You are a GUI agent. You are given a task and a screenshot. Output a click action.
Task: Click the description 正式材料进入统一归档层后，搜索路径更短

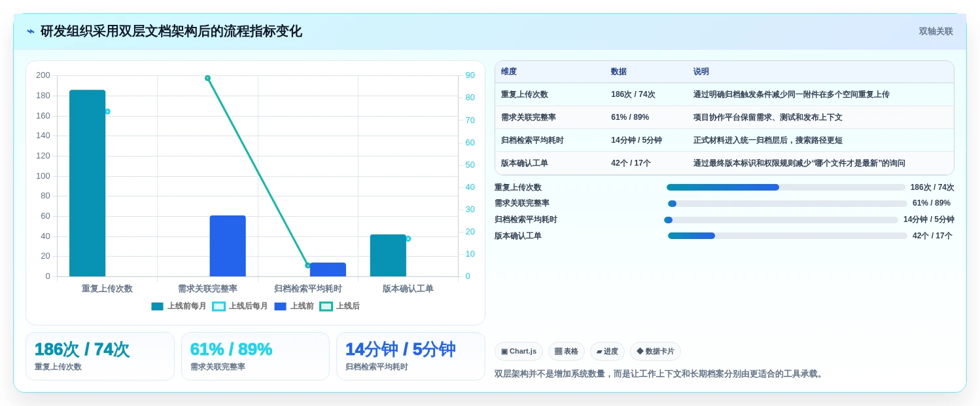click(768, 140)
